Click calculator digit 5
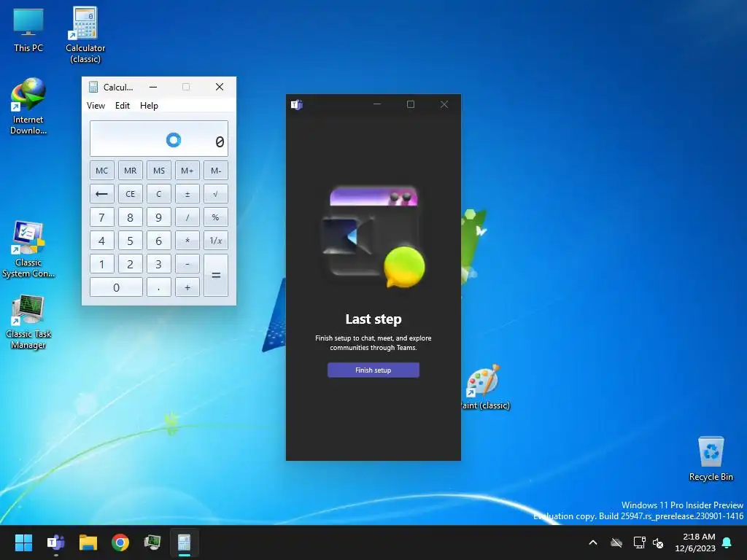 [x=131, y=241]
